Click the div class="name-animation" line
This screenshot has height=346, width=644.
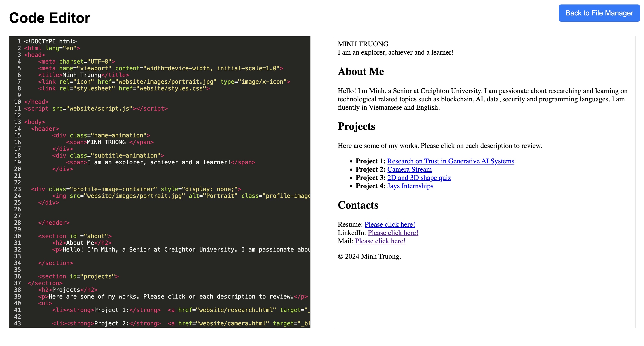(101, 135)
